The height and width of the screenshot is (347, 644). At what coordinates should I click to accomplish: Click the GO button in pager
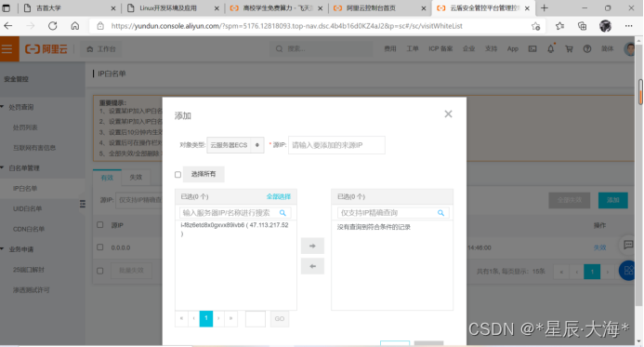280,319
